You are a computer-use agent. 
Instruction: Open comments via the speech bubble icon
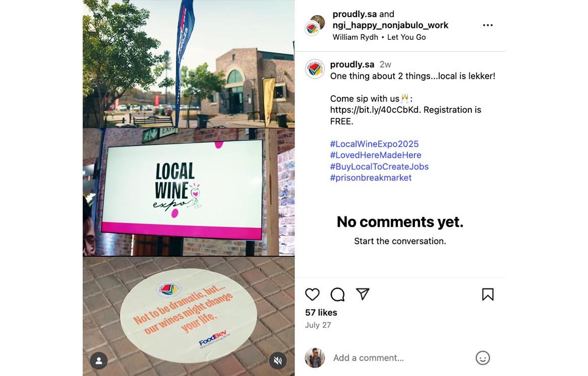337,294
